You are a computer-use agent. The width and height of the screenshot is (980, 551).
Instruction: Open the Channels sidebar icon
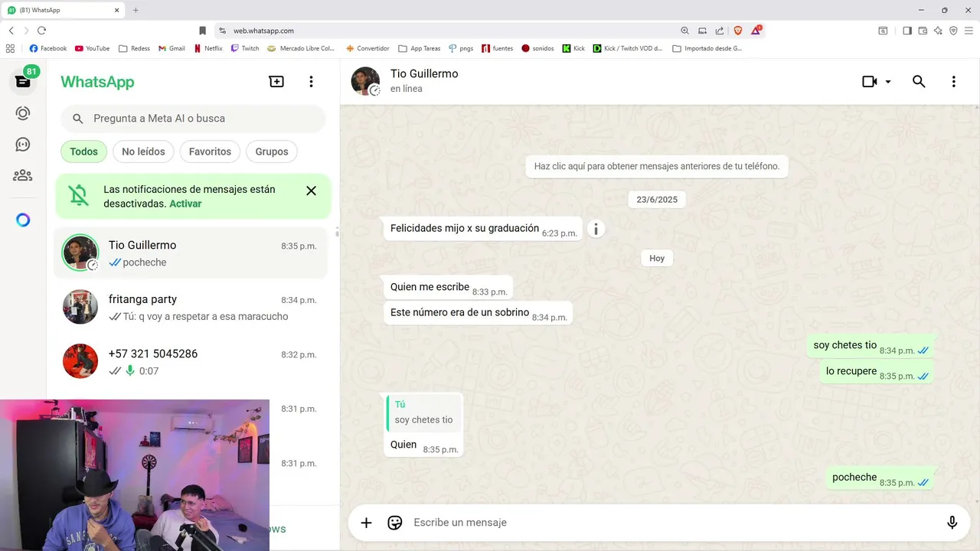[x=23, y=145]
